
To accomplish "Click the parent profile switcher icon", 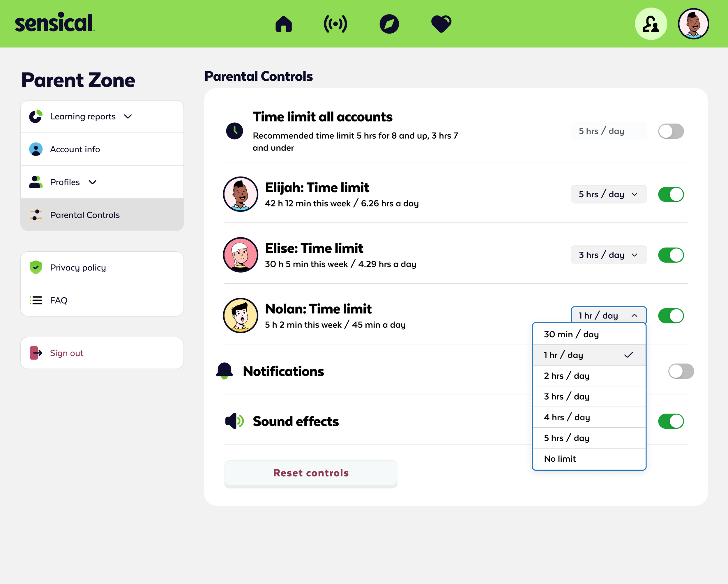I will click(651, 24).
